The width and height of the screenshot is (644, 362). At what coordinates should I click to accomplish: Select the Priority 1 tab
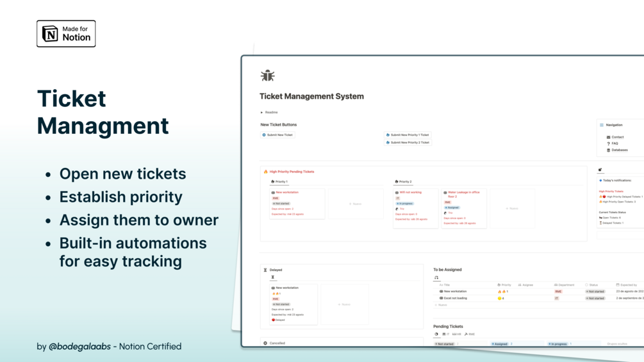279,181
